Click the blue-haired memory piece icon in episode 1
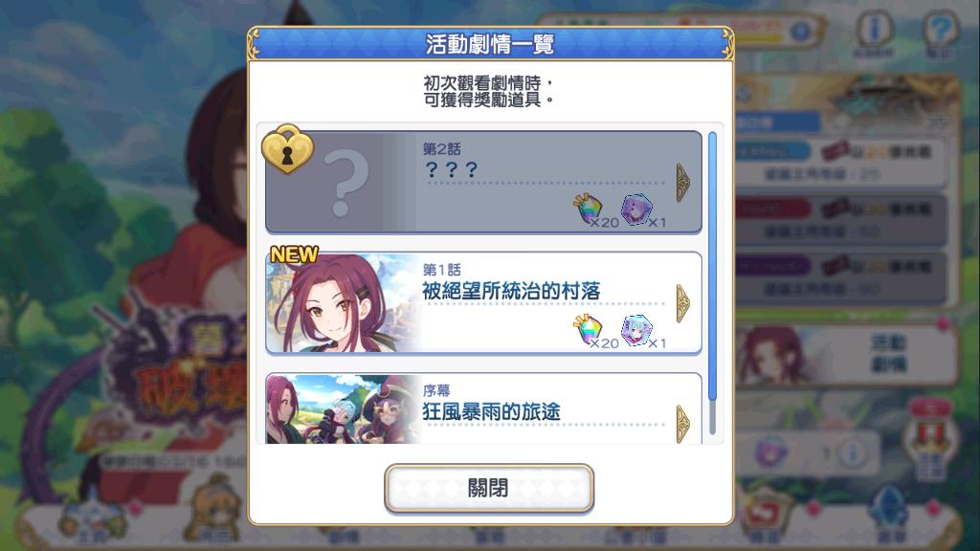This screenshot has height=551, width=980. point(636,330)
